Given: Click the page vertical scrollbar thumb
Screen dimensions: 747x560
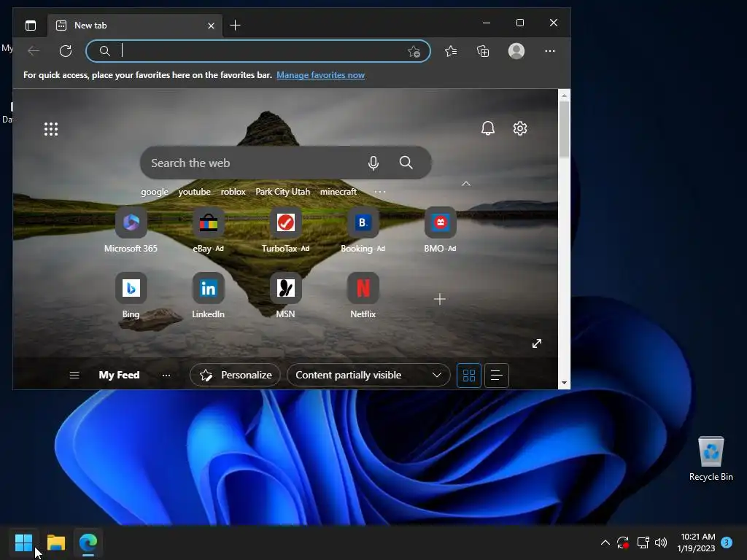Looking at the screenshot, I should 564,130.
